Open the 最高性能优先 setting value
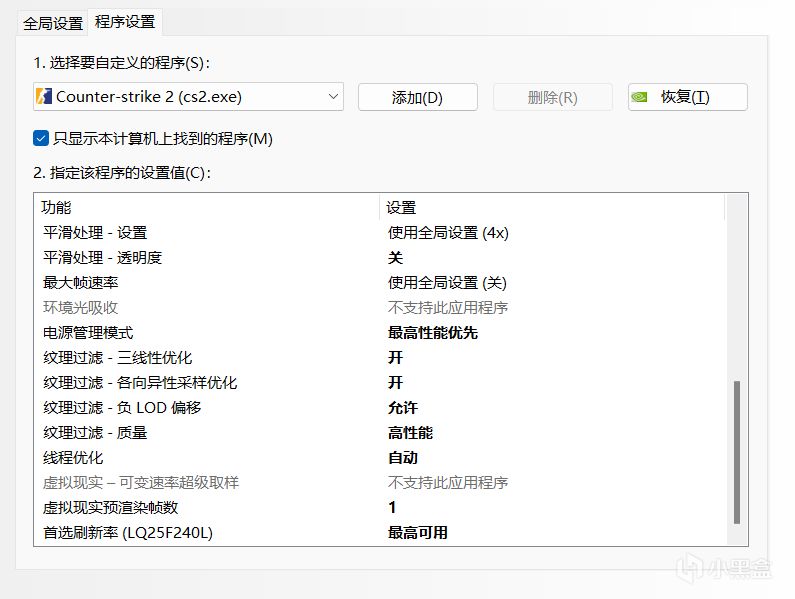 pyautogui.click(x=433, y=333)
